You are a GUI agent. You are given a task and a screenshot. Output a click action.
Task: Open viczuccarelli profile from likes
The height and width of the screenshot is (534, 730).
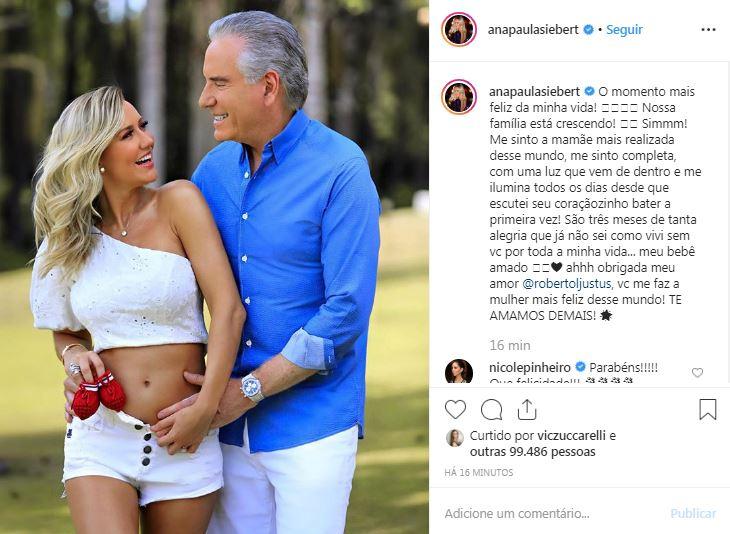pos(571,436)
